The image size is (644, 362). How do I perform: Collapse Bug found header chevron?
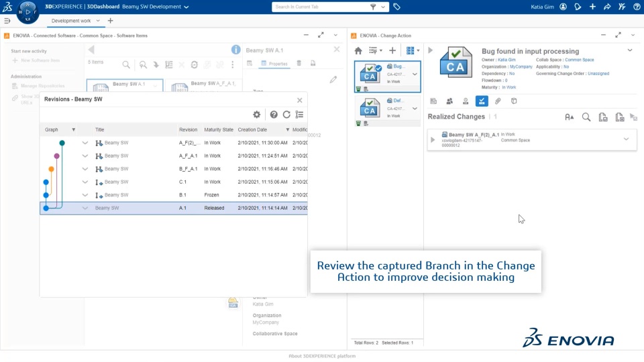630,50
